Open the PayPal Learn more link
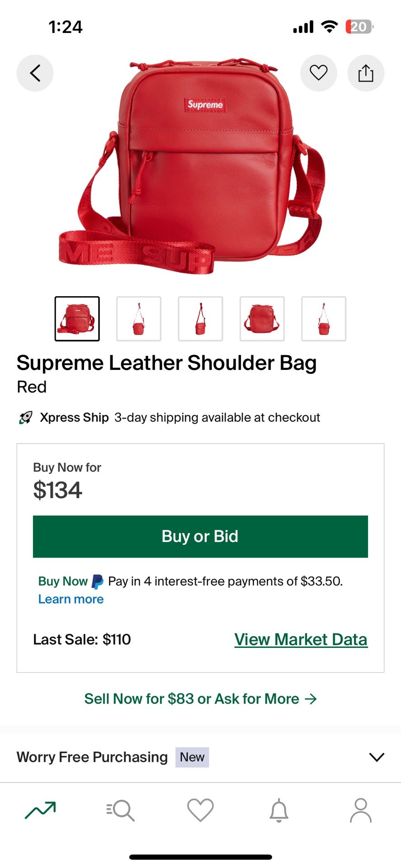Viewport: 401px width, 868px height. (x=71, y=599)
